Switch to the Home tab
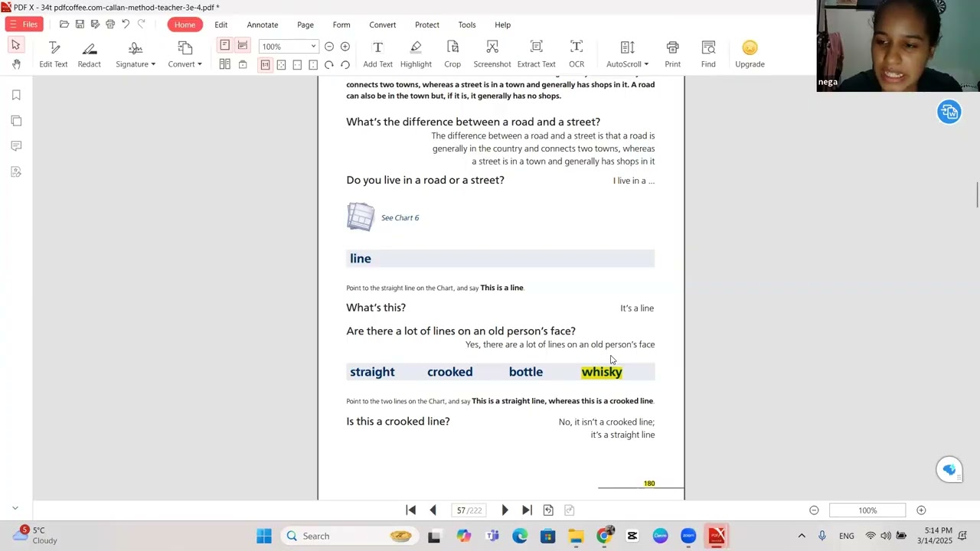Screen dimensions: 980x551 [x=185, y=24]
